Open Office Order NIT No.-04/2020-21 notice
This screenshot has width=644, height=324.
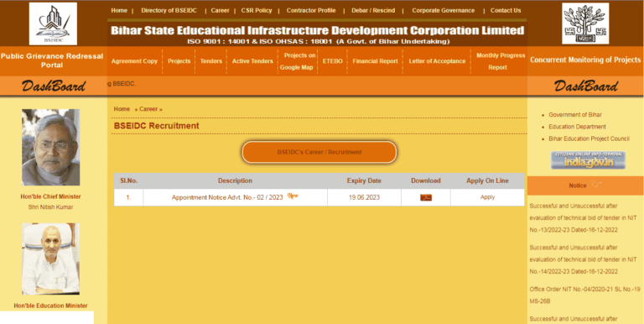[x=584, y=295]
